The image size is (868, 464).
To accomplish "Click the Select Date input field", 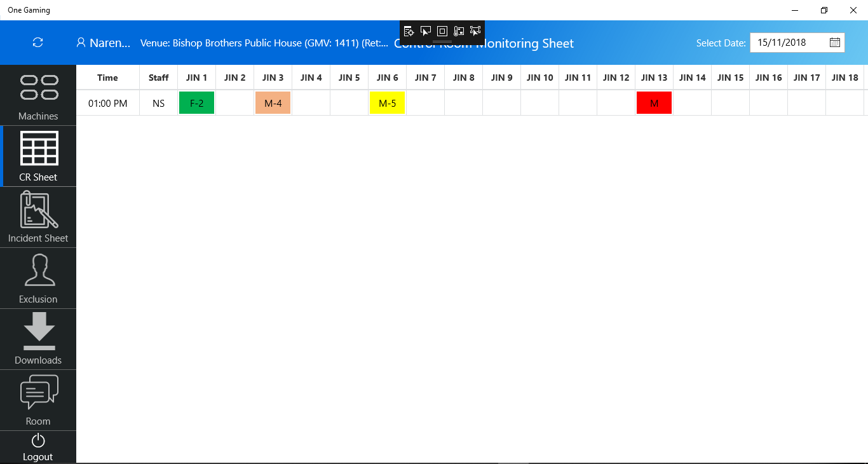I will tap(797, 43).
